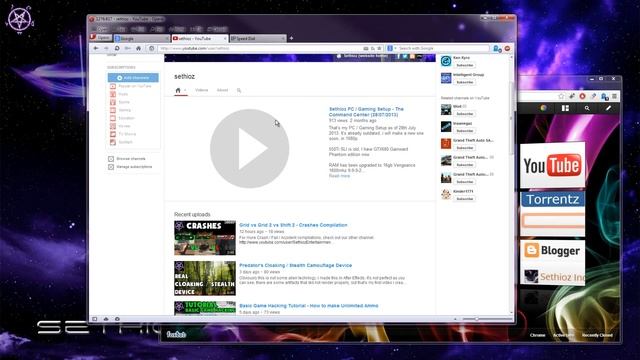
Task: Open a new tab with plus button
Action: tap(291, 38)
